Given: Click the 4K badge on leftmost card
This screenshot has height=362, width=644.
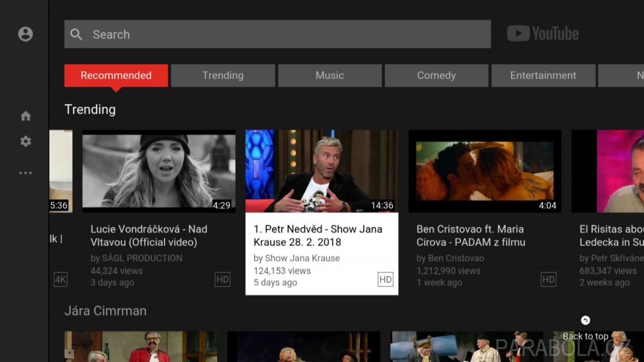Looking at the screenshot, I should point(60,279).
